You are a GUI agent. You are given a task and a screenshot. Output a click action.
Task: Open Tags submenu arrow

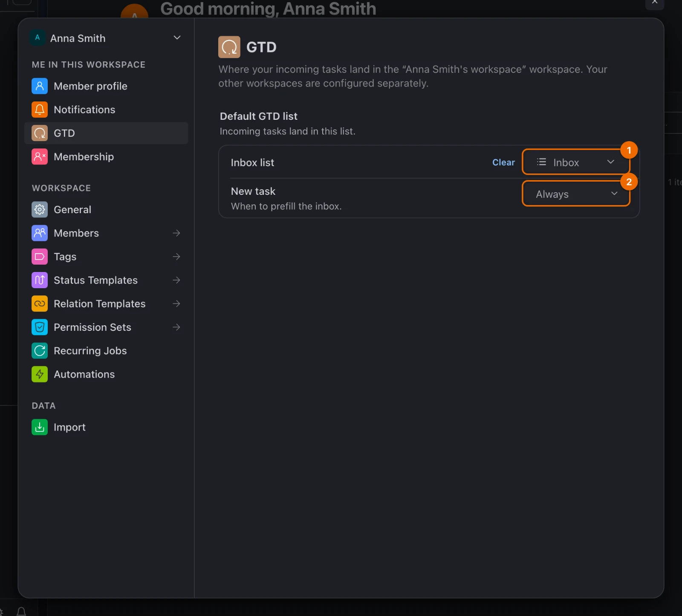176,257
